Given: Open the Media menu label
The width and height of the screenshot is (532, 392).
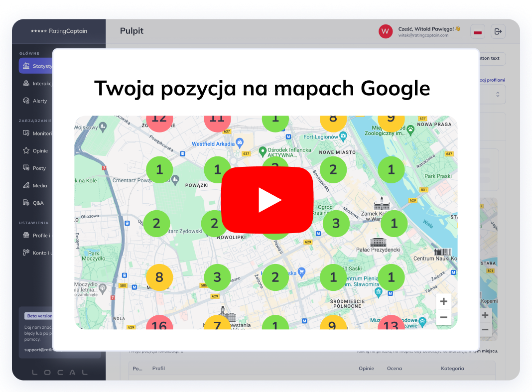Looking at the screenshot, I should pos(40,186).
